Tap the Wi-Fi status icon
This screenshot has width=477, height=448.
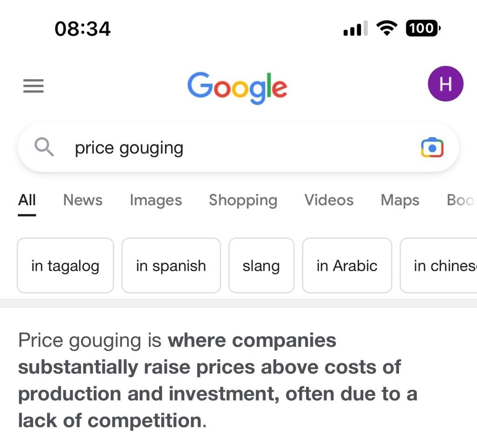pyautogui.click(x=386, y=28)
